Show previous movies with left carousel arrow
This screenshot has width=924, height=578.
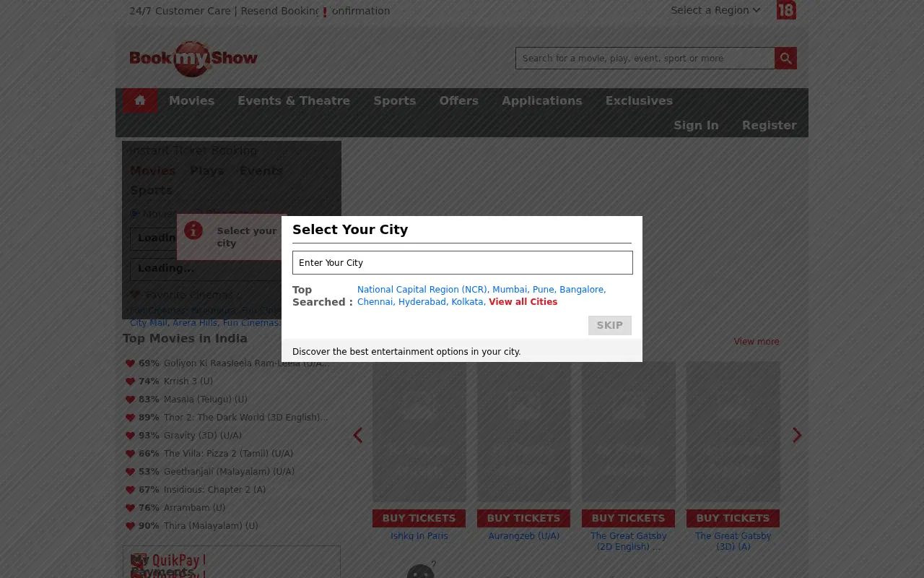tap(357, 435)
